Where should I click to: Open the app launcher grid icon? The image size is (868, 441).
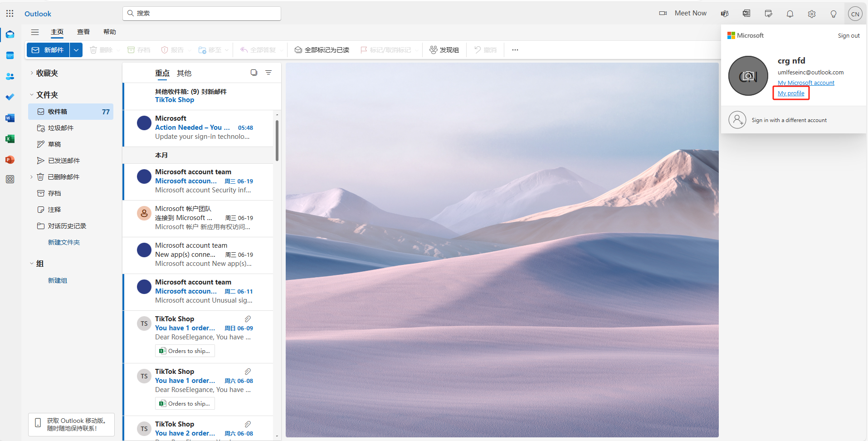coord(10,14)
